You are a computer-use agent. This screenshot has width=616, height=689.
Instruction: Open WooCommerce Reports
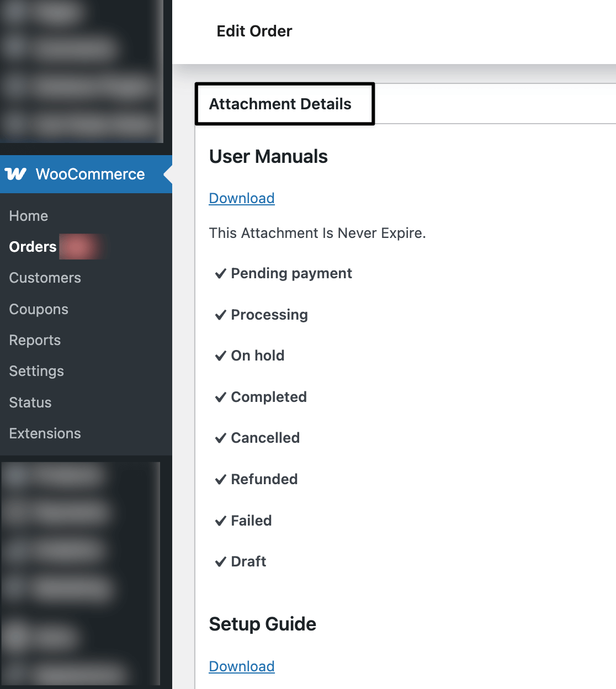coord(35,340)
